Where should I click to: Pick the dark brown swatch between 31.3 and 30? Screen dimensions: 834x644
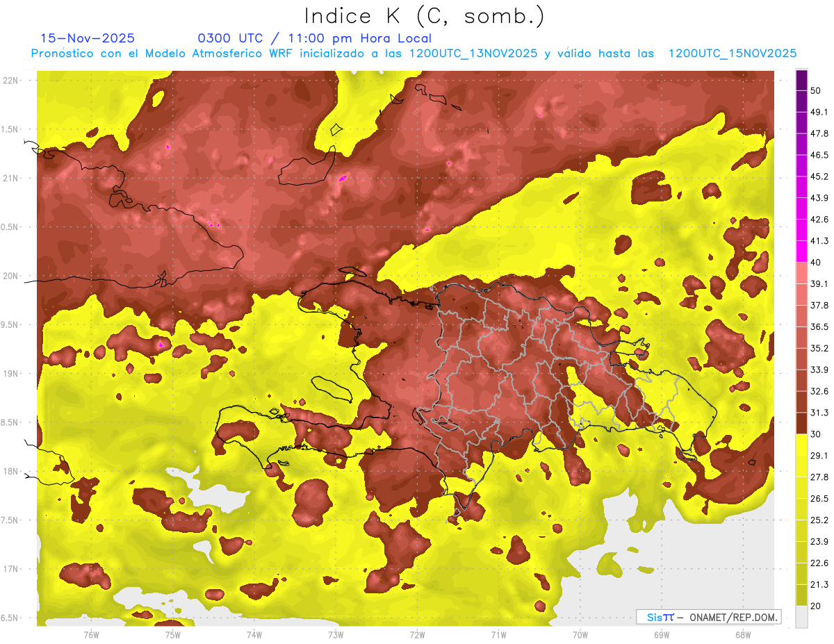801,423
